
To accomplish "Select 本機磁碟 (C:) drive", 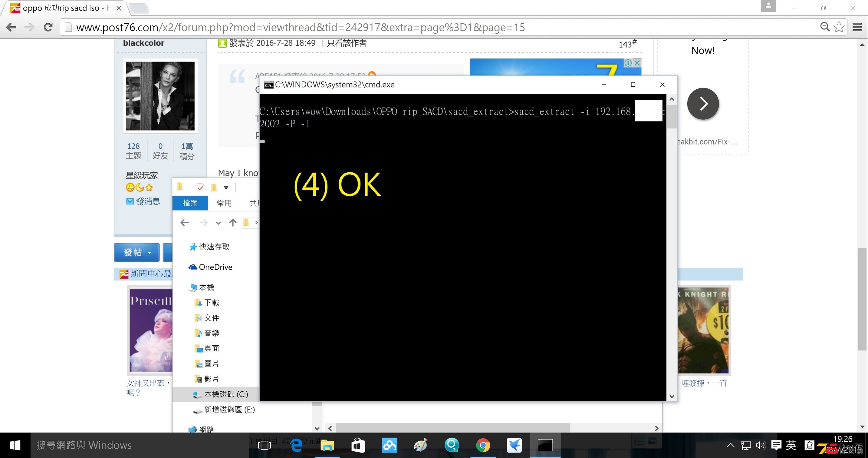I will point(216,394).
